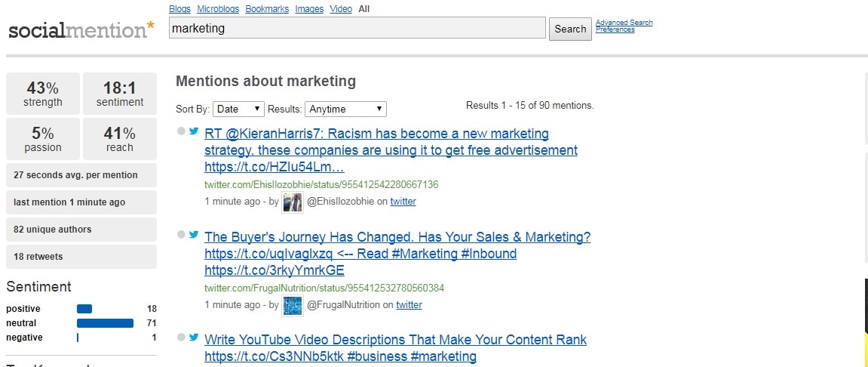Switch to the Video tab
This screenshot has width=868, height=367.
point(340,9)
